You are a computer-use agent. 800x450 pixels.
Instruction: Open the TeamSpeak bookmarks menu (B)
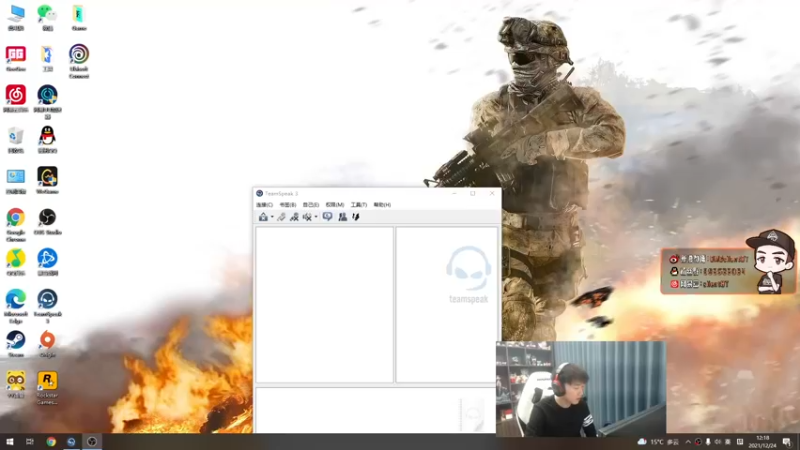pos(288,205)
